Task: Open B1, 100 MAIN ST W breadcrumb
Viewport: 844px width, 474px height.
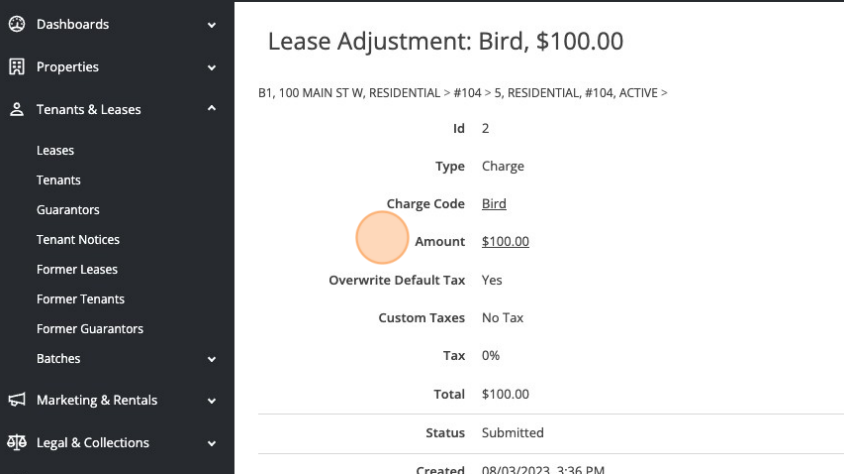Action: 349,93
